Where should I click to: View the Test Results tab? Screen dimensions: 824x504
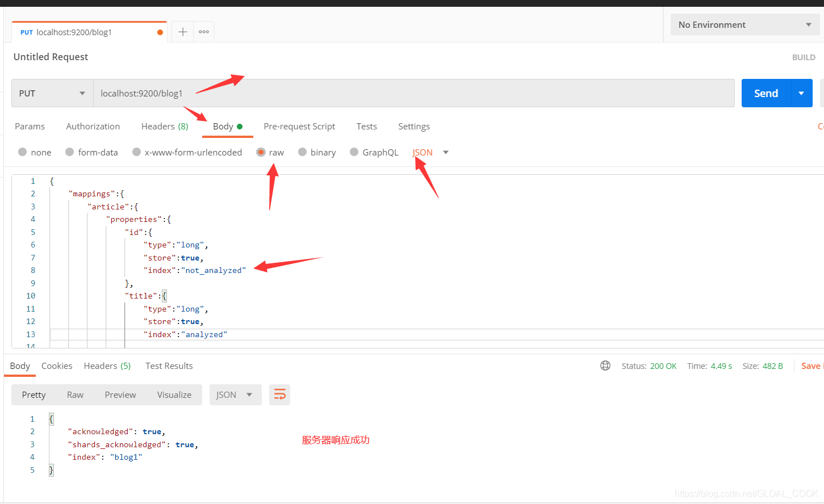(169, 366)
